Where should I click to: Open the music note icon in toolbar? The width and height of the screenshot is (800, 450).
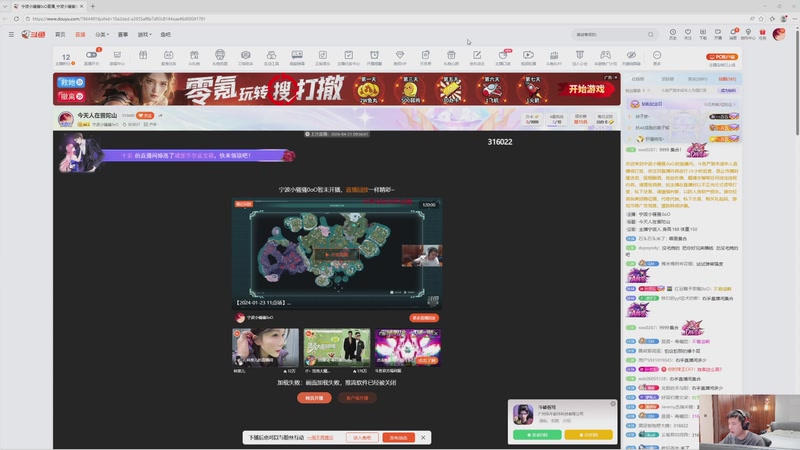pos(322,55)
